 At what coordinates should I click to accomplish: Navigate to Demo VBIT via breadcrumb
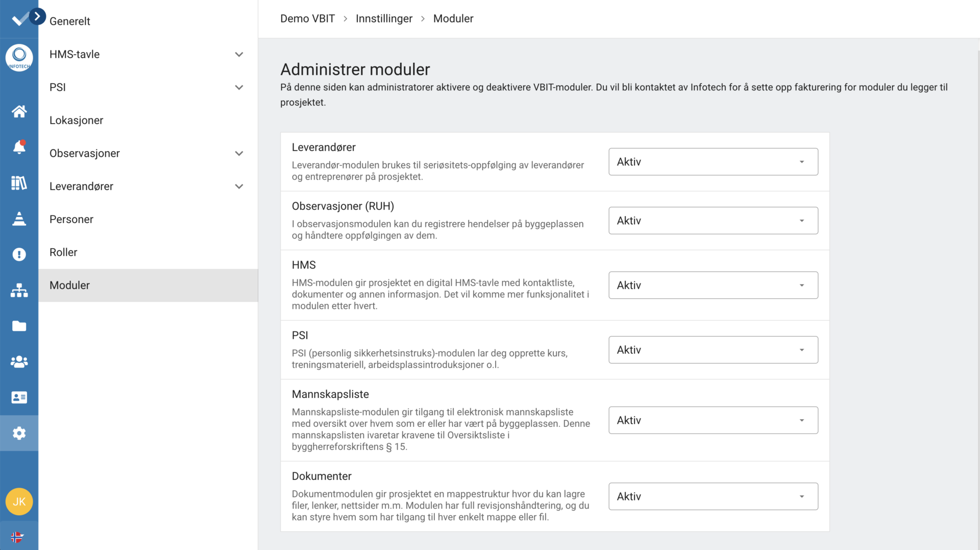pyautogui.click(x=307, y=18)
